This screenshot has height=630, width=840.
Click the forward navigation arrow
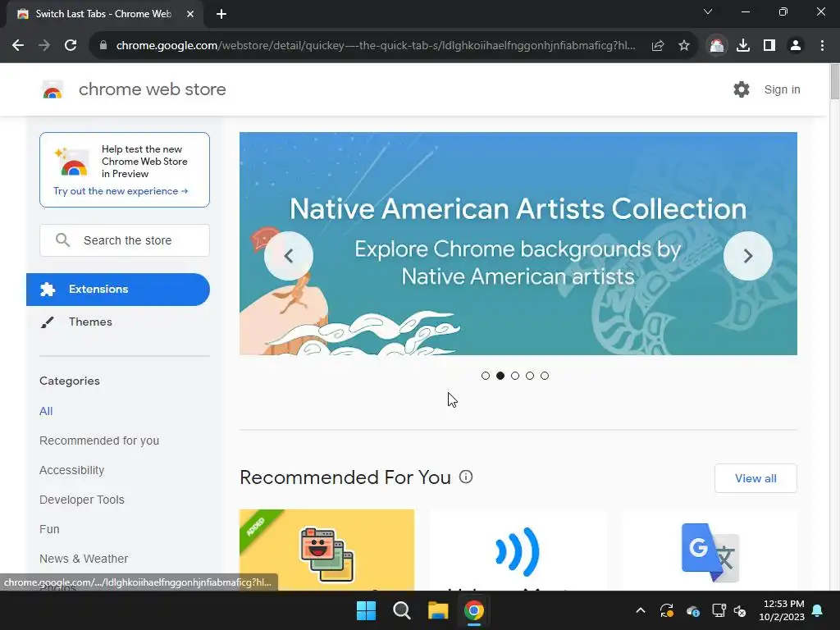click(44, 46)
